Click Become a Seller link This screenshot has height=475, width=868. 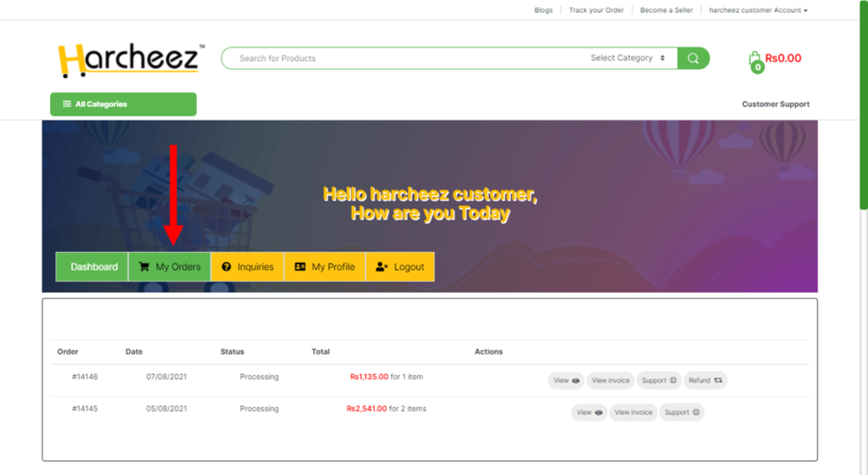click(x=666, y=10)
